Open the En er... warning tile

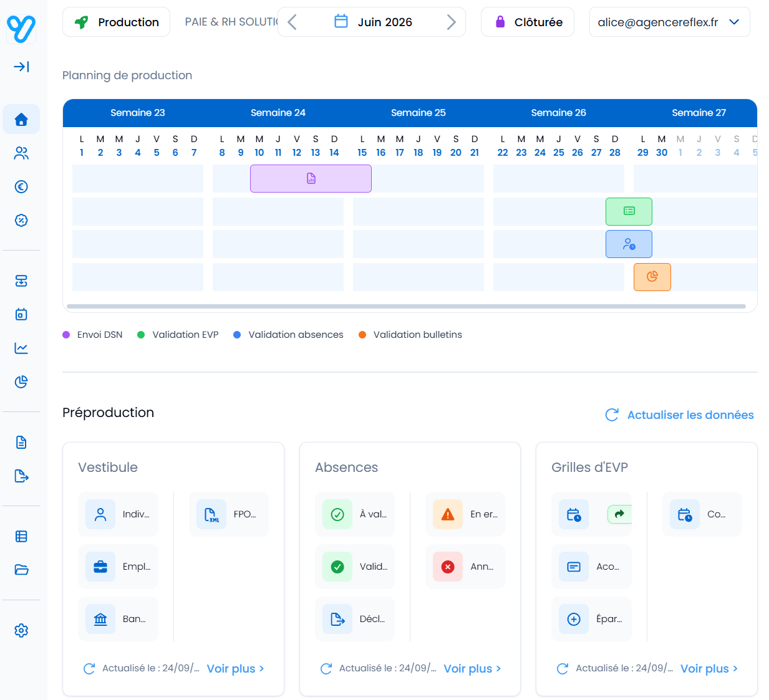click(465, 514)
